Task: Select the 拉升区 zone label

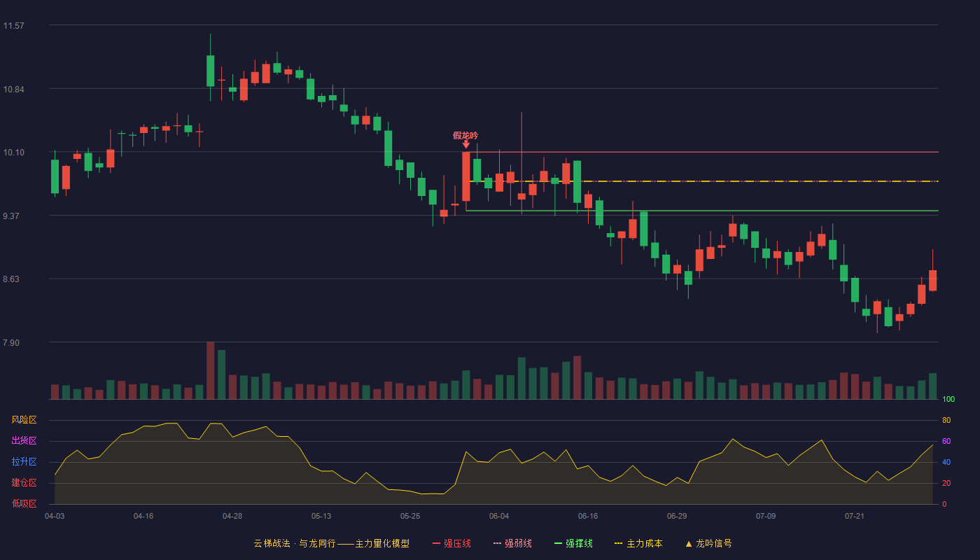Action: pos(24,462)
